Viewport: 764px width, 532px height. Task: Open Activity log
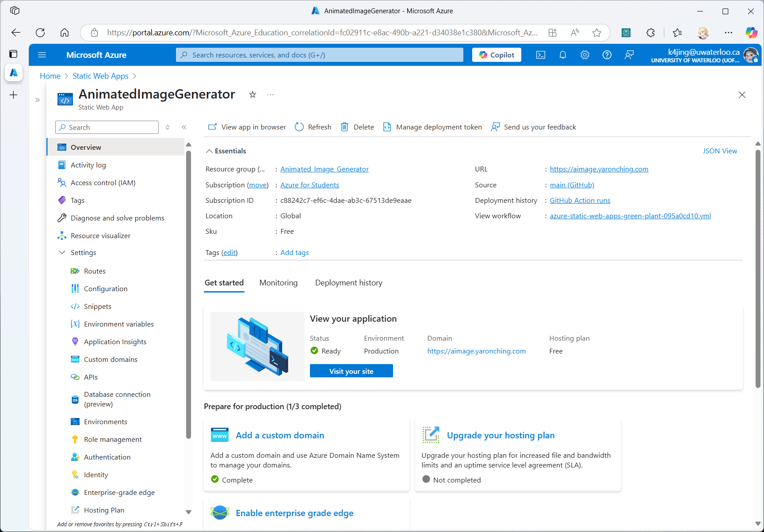click(x=115, y=165)
